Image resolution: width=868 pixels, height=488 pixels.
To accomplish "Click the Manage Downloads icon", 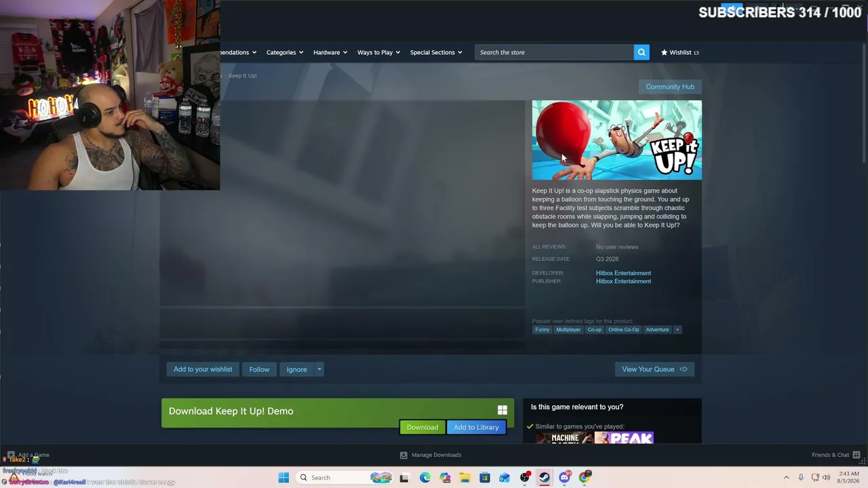I will [x=403, y=455].
